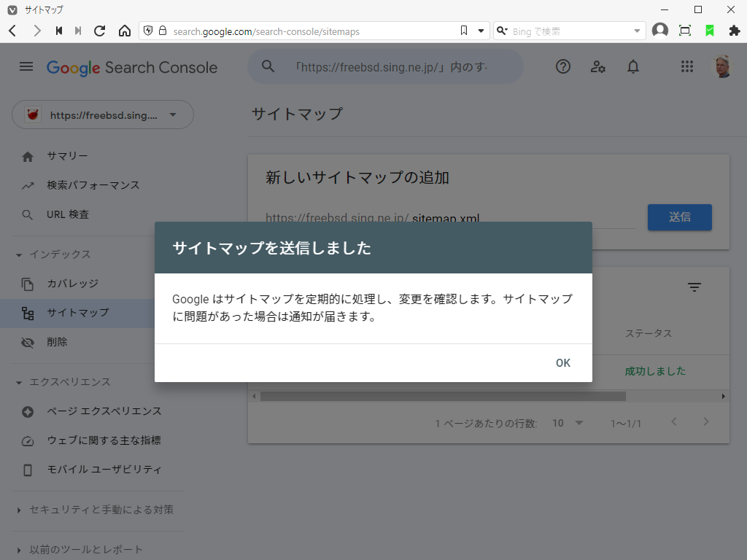
Task: Click the browser address bar
Action: 314,31
